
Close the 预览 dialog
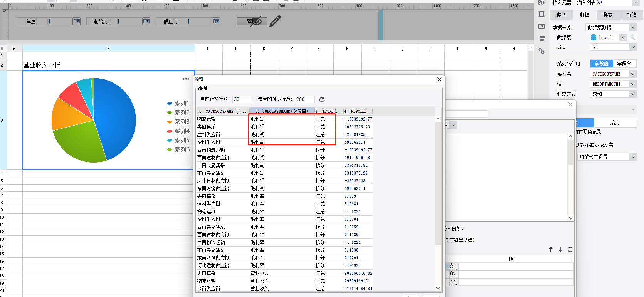(439, 79)
